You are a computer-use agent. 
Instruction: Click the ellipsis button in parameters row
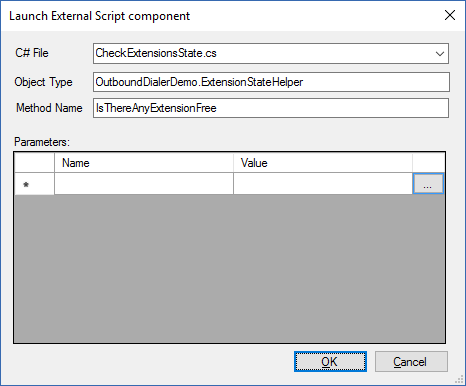click(428, 184)
